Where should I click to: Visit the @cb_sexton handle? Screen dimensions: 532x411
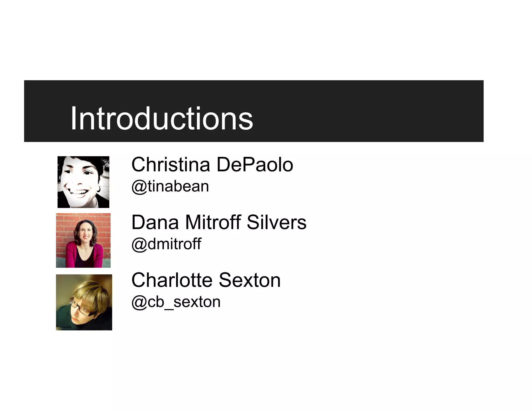[176, 302]
